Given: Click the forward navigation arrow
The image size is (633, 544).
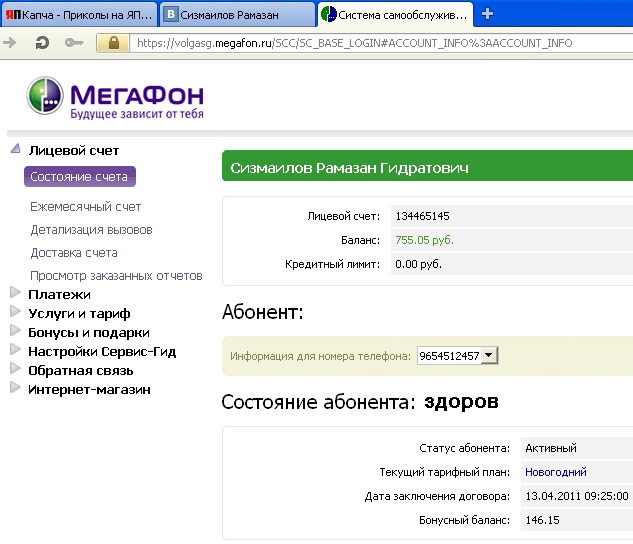Looking at the screenshot, I should (10, 42).
